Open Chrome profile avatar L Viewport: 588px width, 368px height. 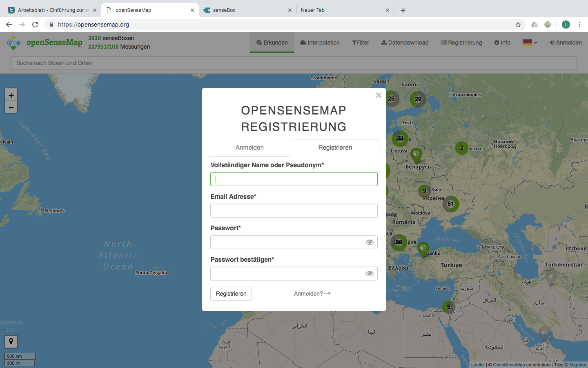[566, 25]
